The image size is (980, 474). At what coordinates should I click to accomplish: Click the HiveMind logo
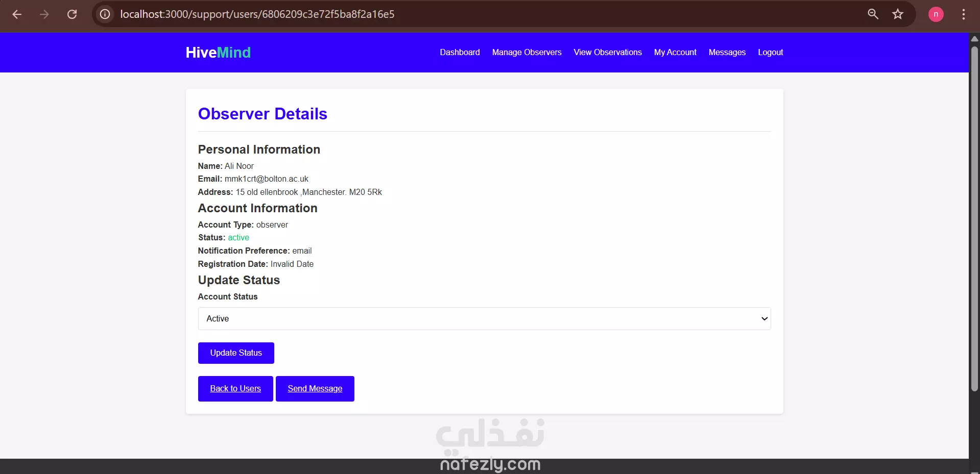[x=218, y=53]
